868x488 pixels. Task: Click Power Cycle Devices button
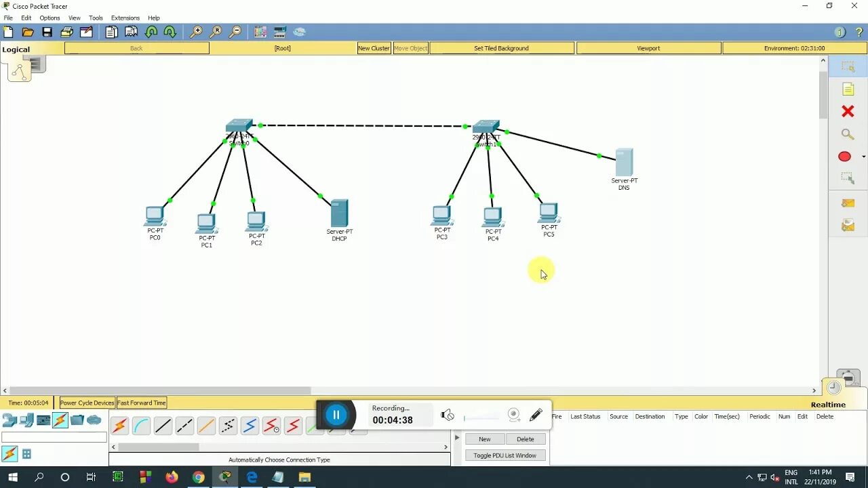click(87, 403)
